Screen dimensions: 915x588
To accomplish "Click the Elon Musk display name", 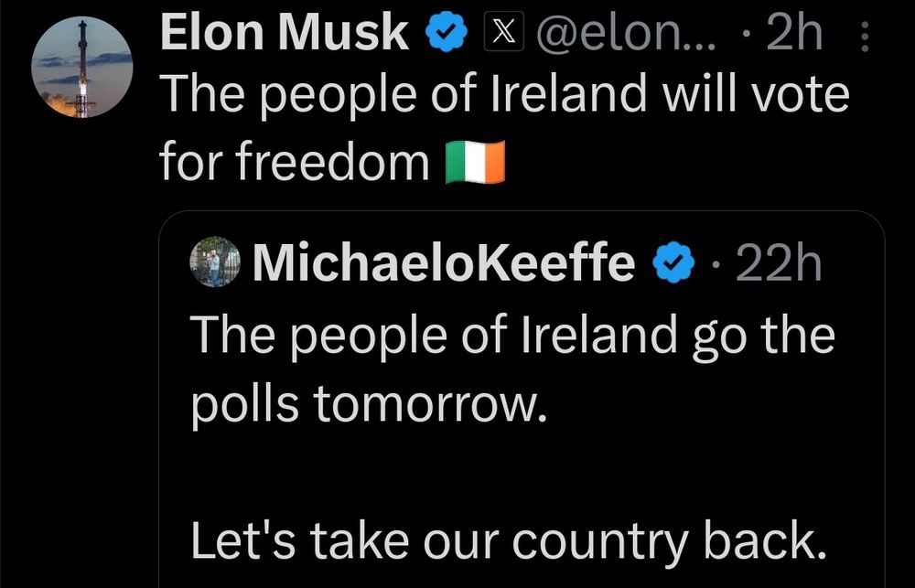I will coord(285,33).
